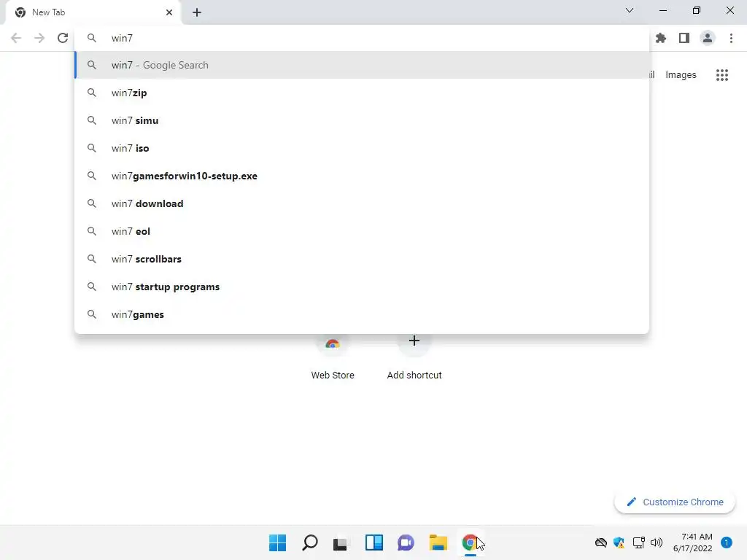This screenshot has height=560, width=747.
Task: Open Task View on the taskbar
Action: (x=340, y=542)
